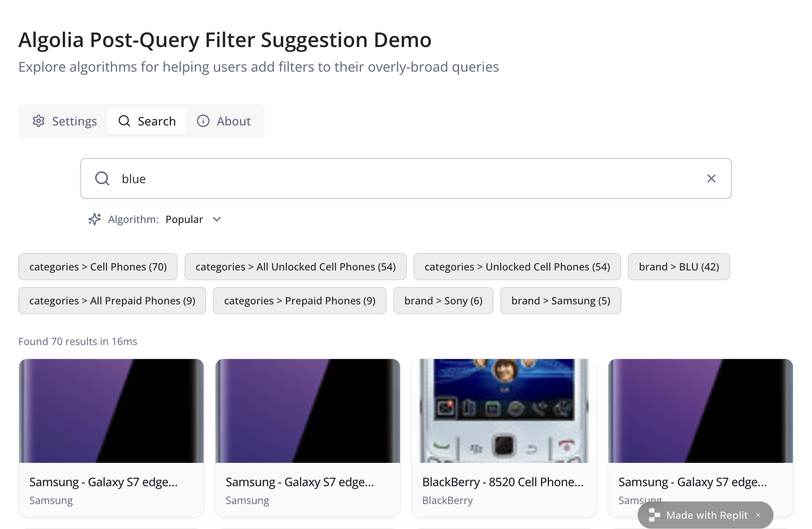Filter by brand Samsung (5)
Viewport: 812px width, 529px height.
click(560, 301)
